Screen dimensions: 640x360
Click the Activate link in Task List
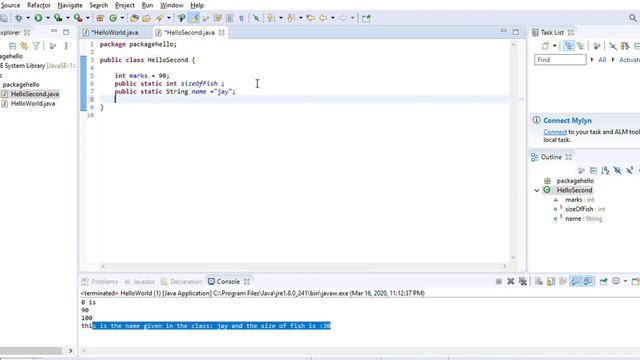pos(629,60)
